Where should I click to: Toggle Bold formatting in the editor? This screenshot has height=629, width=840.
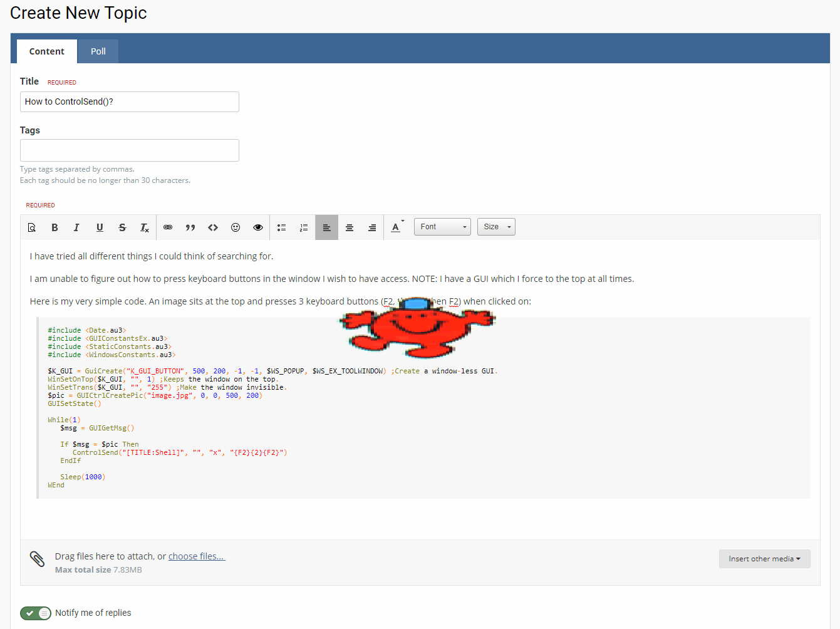coord(54,227)
